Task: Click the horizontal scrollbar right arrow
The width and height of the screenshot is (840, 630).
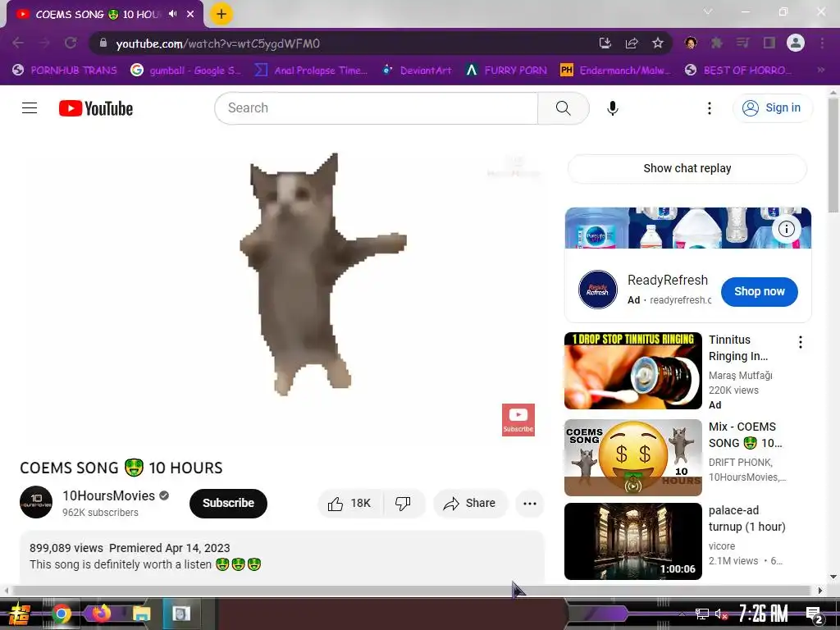Action: point(819,591)
